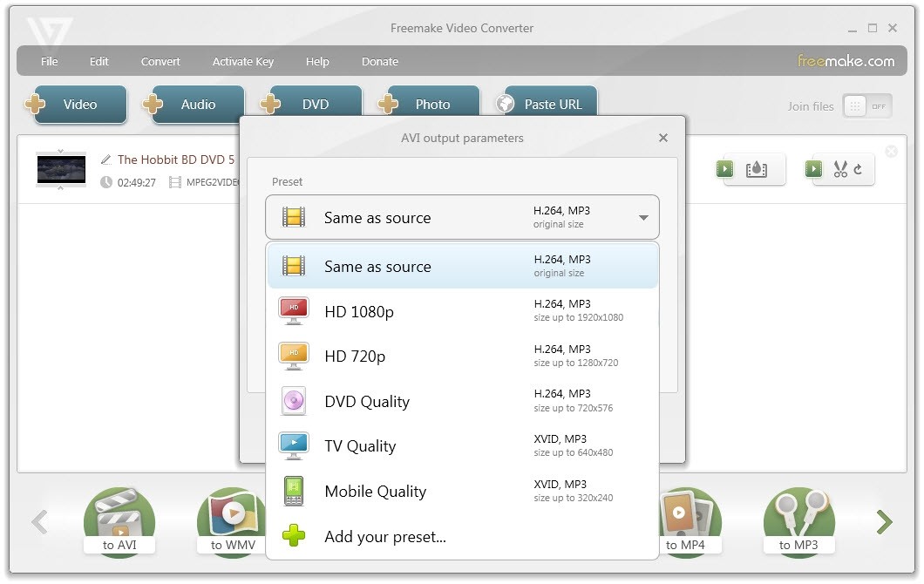924x584 pixels.
Task: Select the Mobile Quality preset
Action: point(375,491)
